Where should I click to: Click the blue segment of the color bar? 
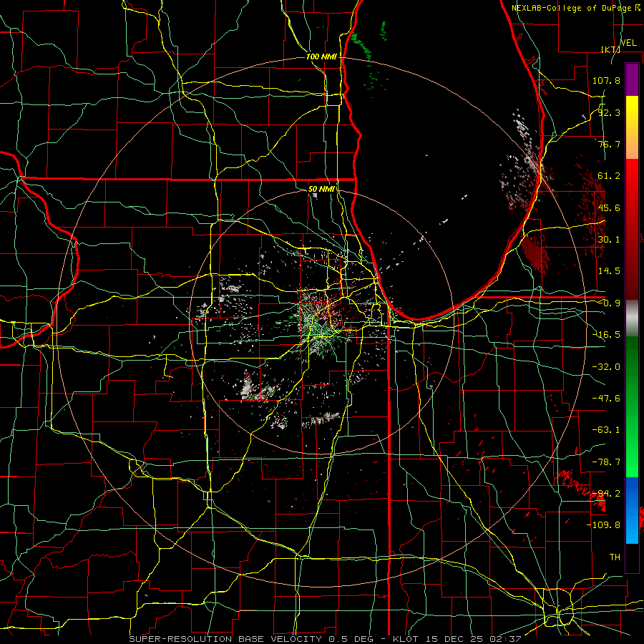[632, 510]
